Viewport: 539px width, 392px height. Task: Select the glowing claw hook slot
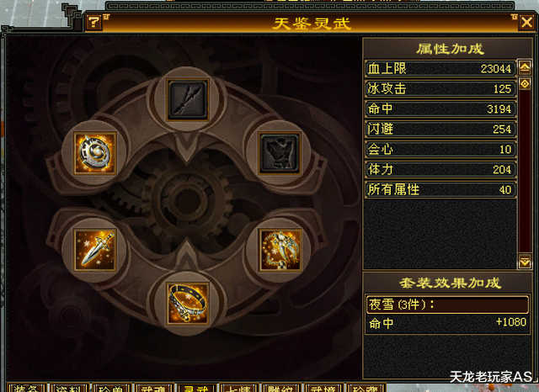(280, 250)
